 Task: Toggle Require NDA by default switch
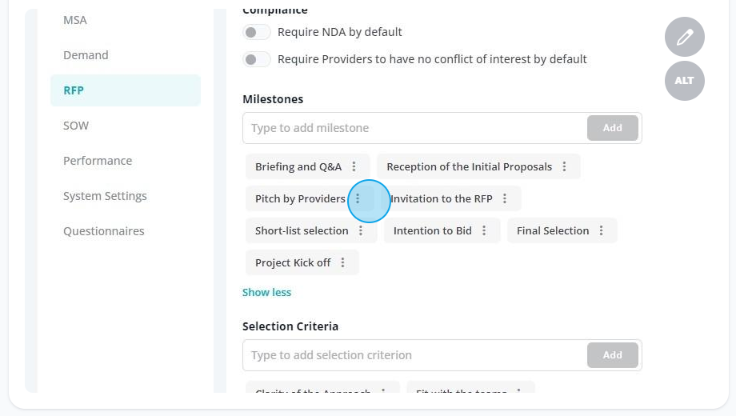click(x=256, y=32)
